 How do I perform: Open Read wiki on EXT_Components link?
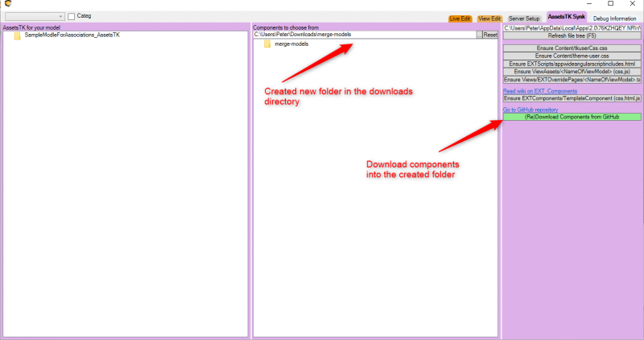pyautogui.click(x=540, y=91)
